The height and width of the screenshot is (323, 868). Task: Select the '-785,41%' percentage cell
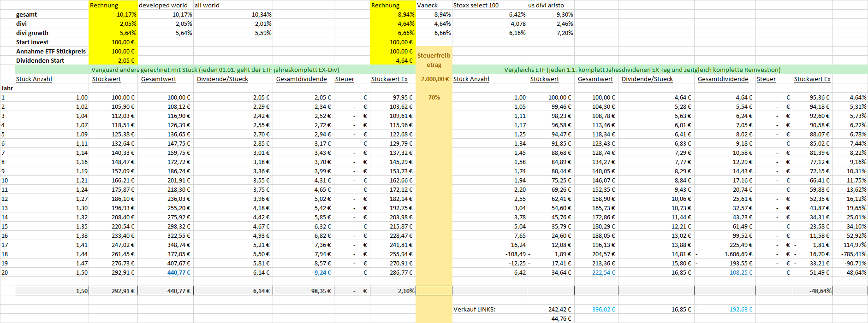(850, 254)
